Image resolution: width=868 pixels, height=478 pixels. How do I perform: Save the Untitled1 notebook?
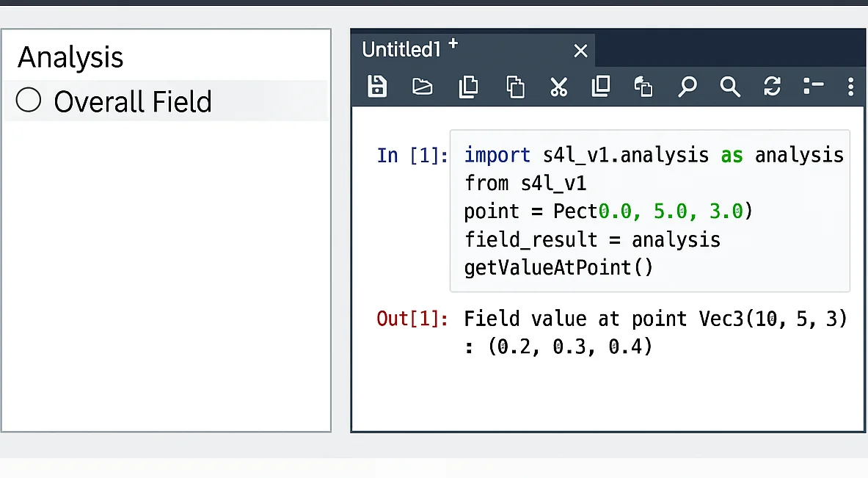(x=377, y=87)
